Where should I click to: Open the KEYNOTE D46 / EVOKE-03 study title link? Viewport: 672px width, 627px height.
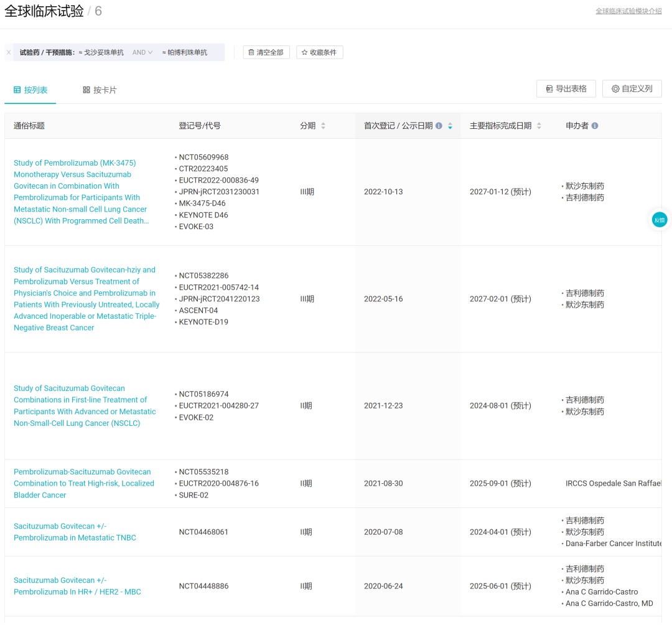pyautogui.click(x=81, y=192)
